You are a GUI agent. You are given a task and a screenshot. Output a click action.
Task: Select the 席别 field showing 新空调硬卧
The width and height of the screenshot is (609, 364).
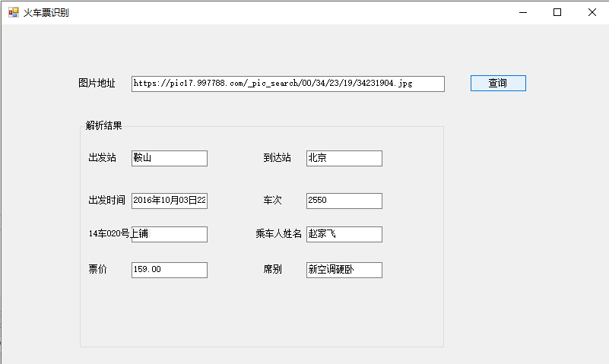pos(344,270)
